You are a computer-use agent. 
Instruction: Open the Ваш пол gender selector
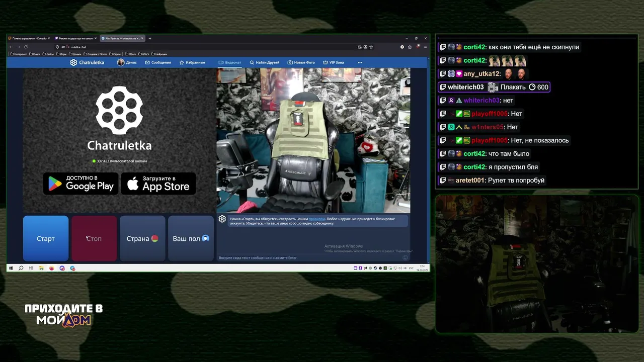(191, 238)
